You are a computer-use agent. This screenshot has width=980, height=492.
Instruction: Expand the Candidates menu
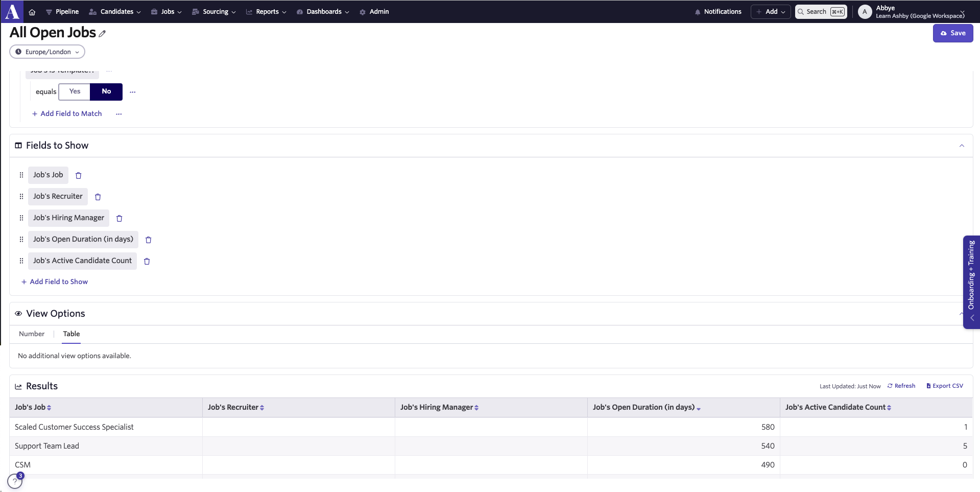[x=115, y=12]
